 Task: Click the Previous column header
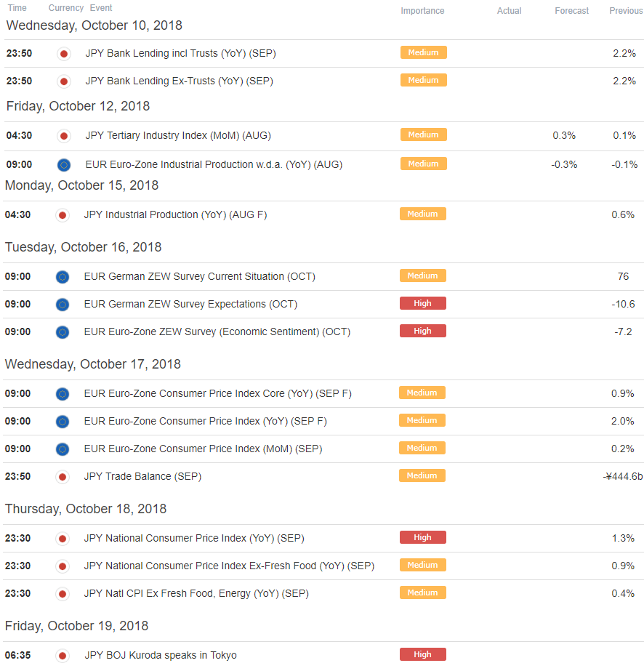626,11
